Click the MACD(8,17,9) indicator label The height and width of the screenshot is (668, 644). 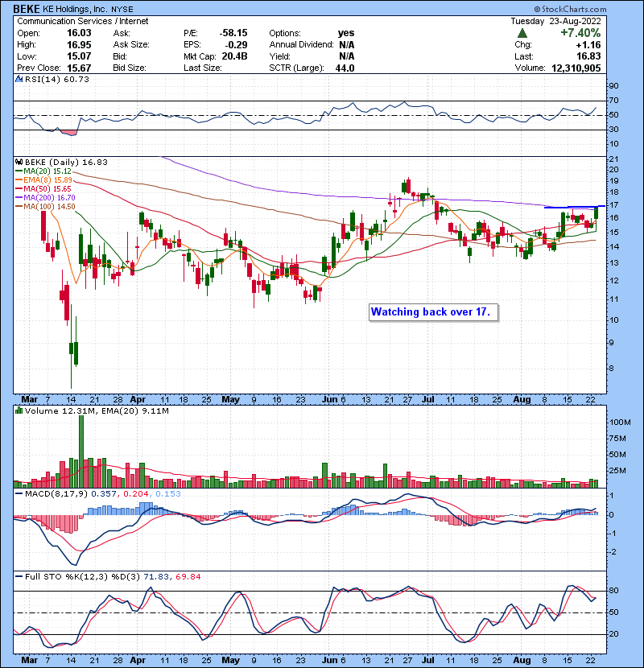pyautogui.click(x=56, y=494)
